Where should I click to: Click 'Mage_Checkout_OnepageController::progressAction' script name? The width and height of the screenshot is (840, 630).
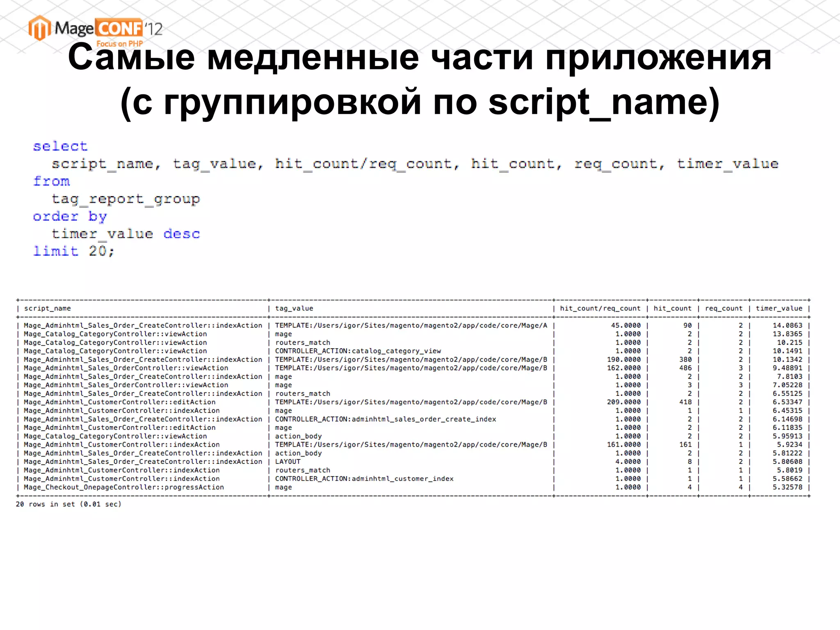pos(124,487)
